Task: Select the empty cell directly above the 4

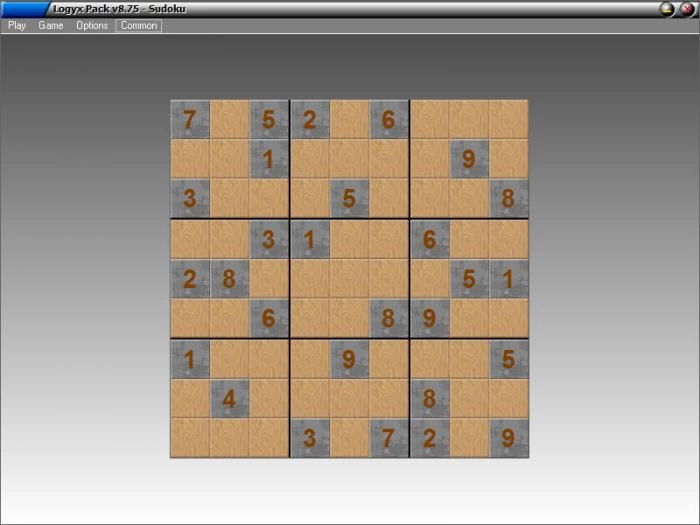Action: pos(229,359)
